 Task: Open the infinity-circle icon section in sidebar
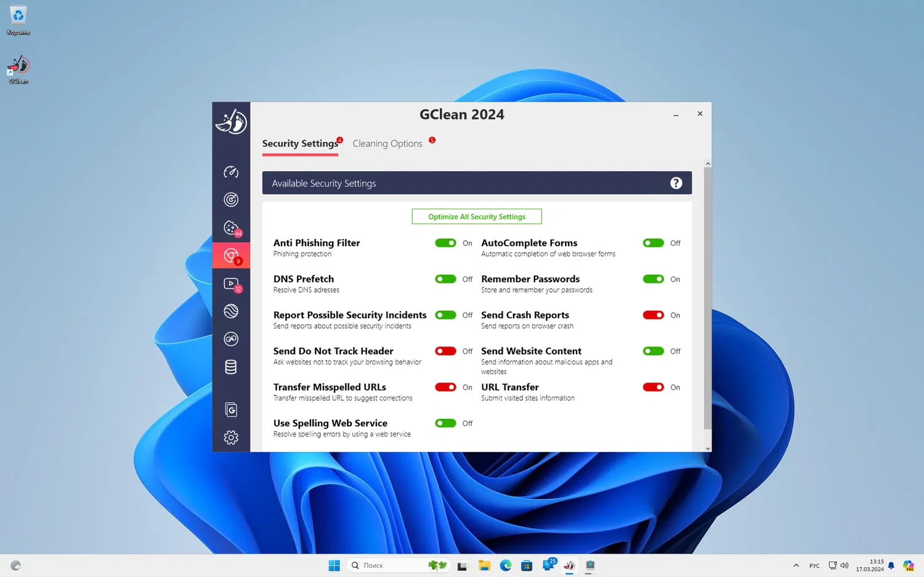pos(231,339)
